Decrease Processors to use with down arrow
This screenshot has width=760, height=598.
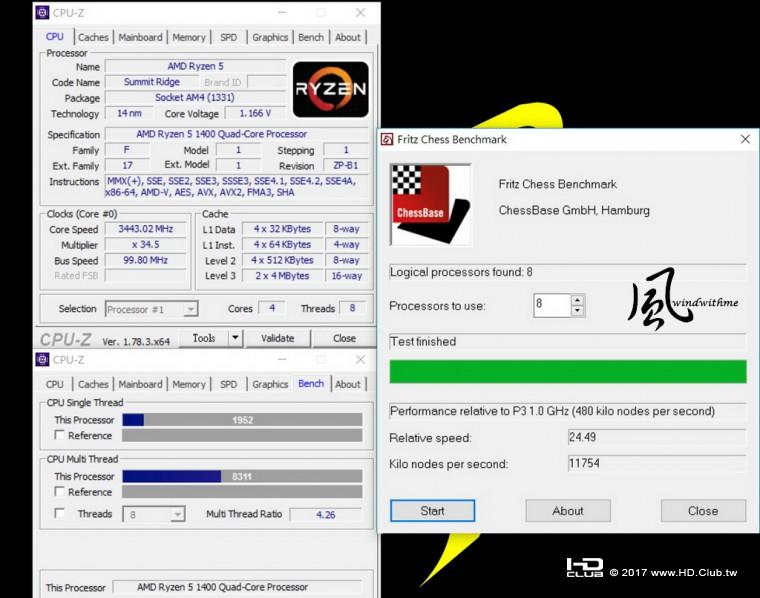click(x=577, y=311)
